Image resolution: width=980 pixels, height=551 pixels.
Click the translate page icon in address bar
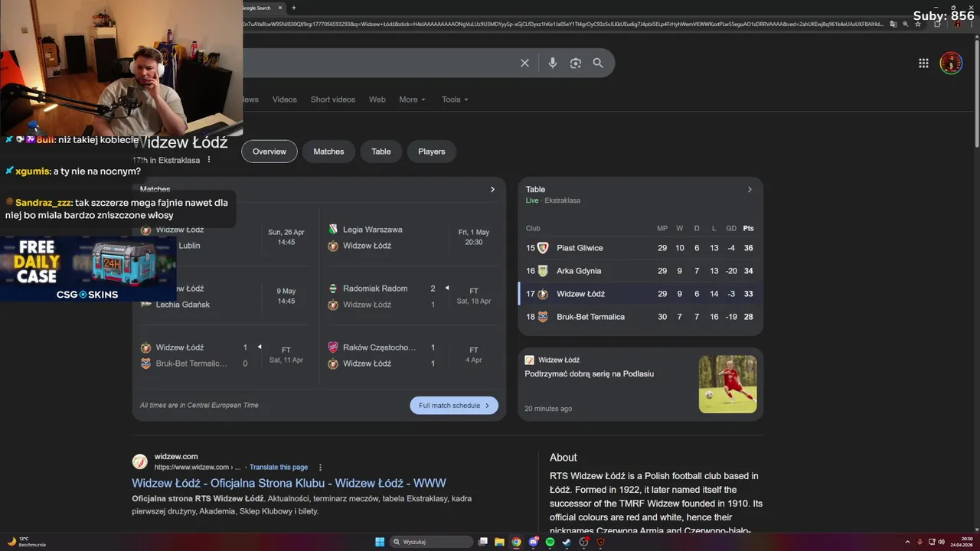point(893,24)
